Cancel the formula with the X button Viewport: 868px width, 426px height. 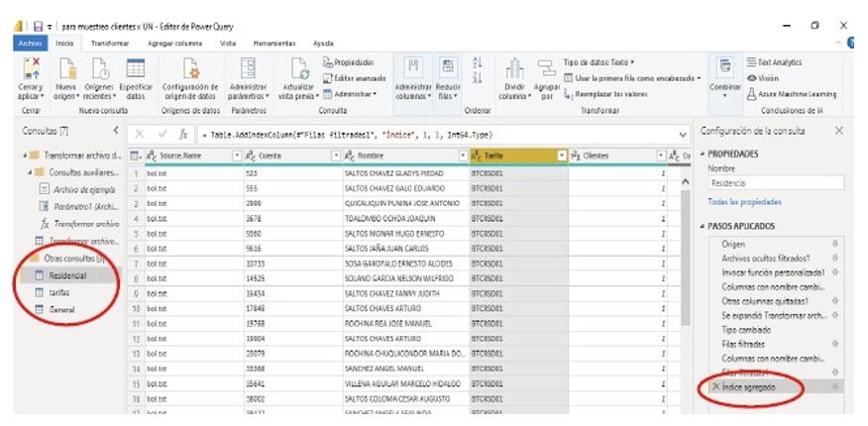(141, 134)
